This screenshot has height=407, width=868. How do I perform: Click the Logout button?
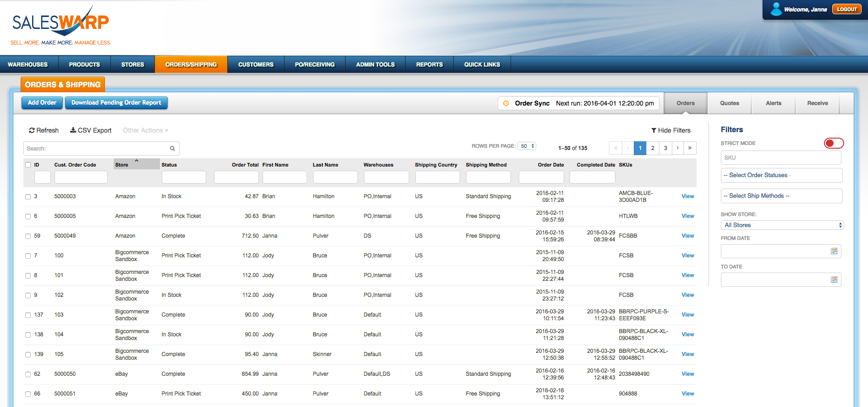click(847, 9)
